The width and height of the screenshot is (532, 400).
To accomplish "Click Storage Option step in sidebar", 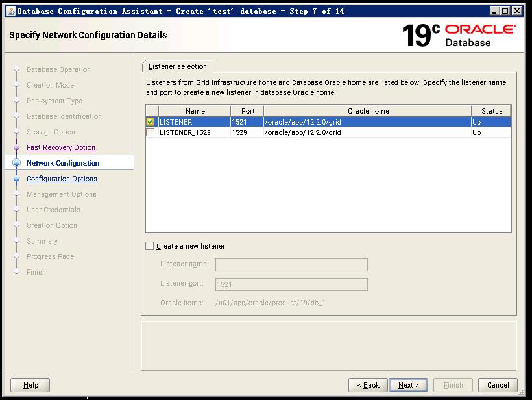I will coord(51,132).
